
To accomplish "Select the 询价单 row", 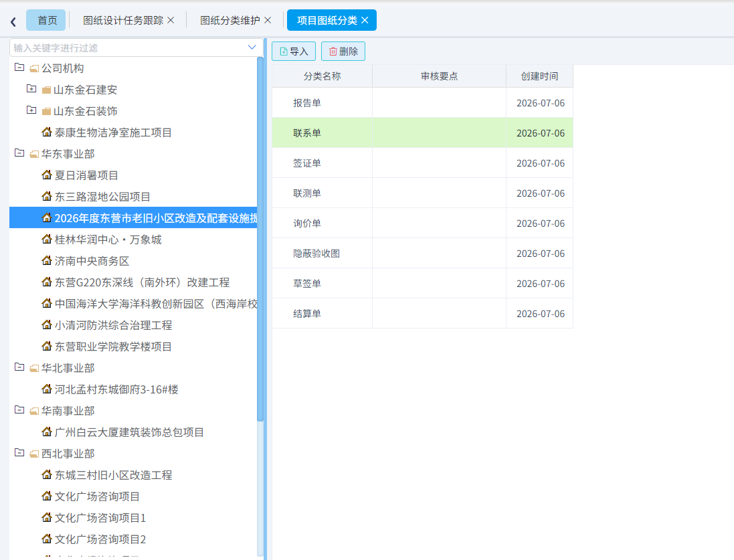I will coord(422,223).
